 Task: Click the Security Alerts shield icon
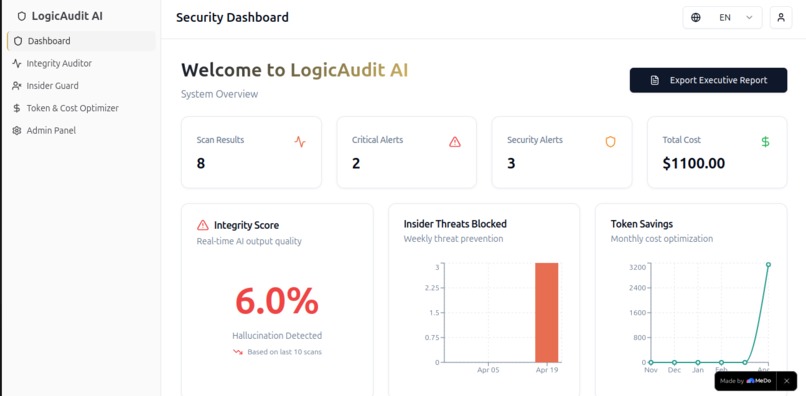click(x=610, y=142)
